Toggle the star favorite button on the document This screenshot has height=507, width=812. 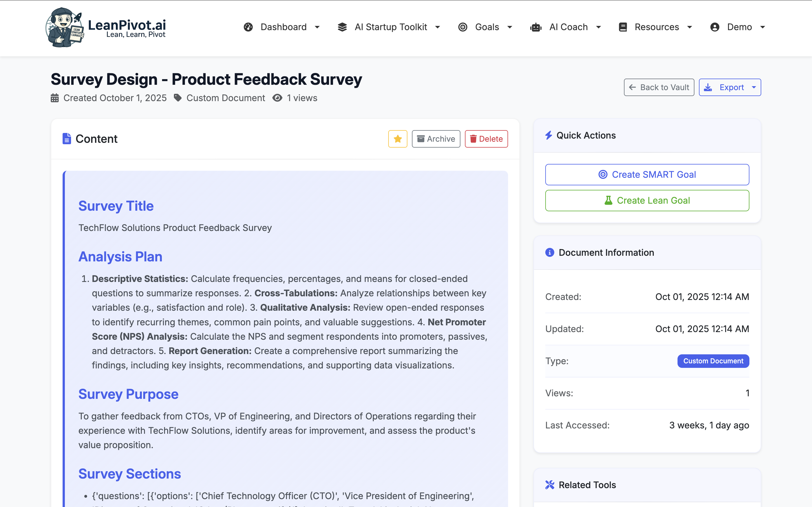tap(398, 139)
